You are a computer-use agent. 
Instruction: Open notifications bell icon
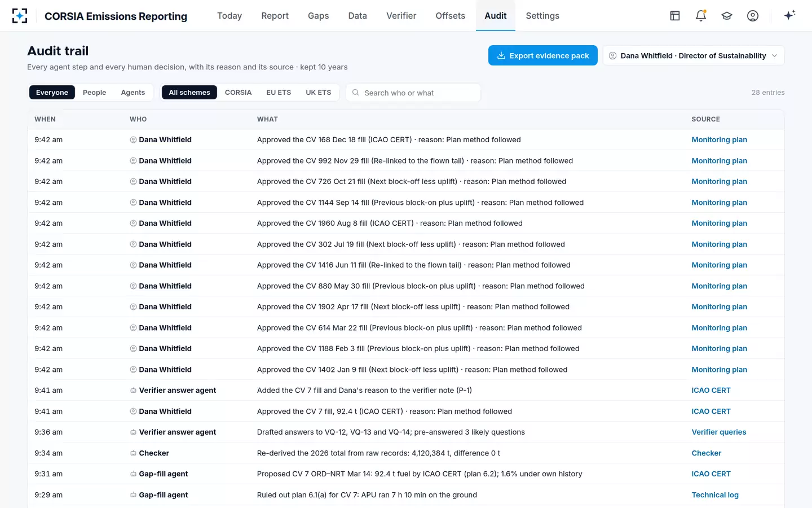coord(701,16)
